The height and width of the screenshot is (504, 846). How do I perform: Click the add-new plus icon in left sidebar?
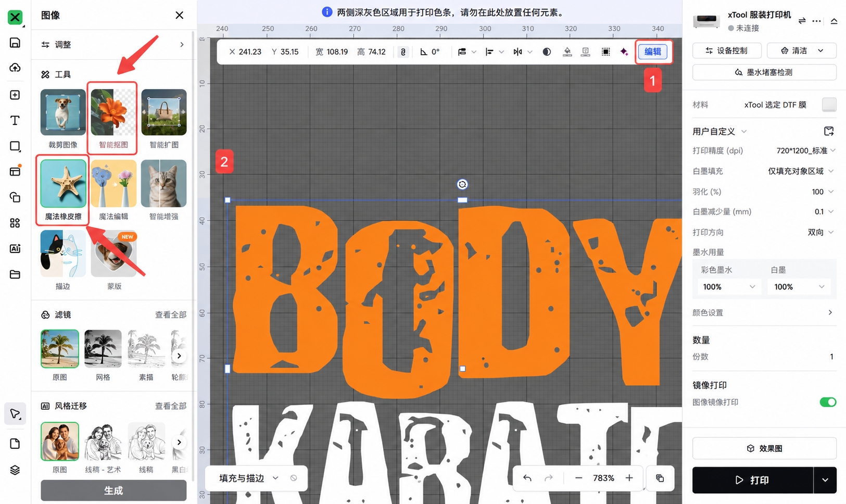point(15,95)
